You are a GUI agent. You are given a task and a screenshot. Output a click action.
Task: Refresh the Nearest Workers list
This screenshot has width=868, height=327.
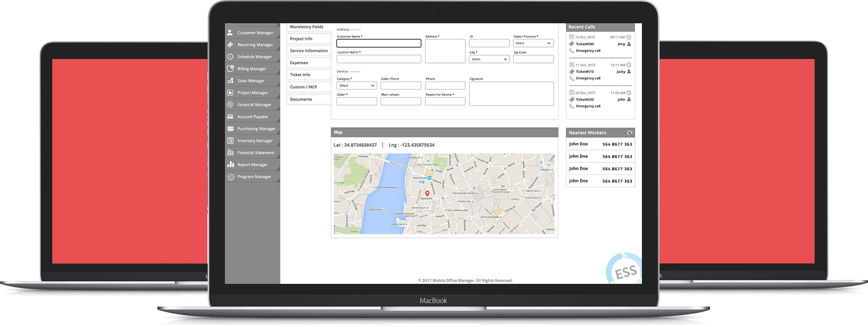point(629,133)
